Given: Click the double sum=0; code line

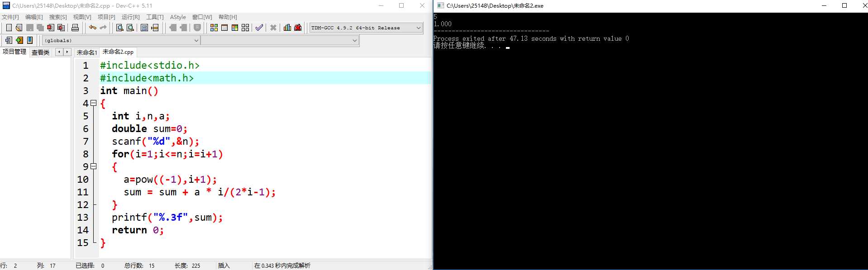Looking at the screenshot, I should click(x=150, y=128).
